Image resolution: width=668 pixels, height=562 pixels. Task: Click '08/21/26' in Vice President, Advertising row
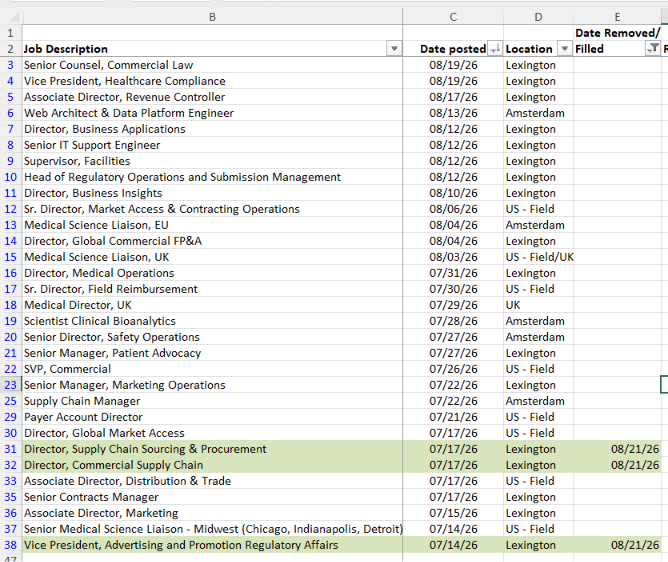click(x=617, y=545)
